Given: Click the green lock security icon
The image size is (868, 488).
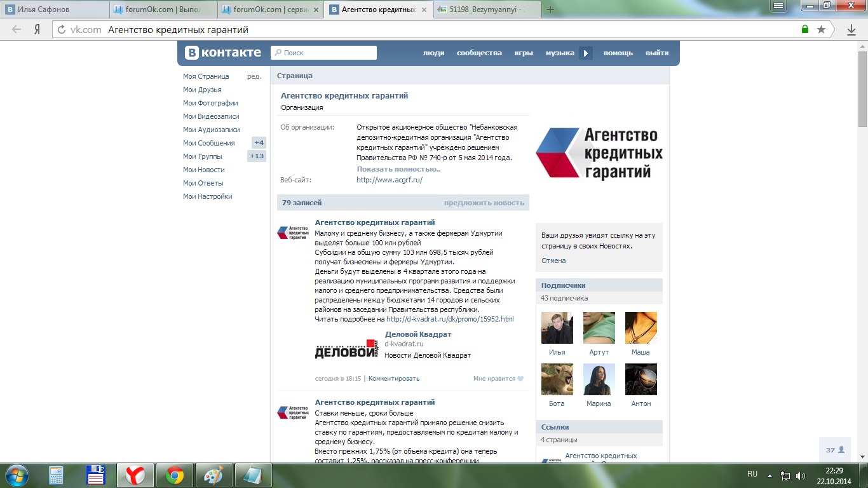Looking at the screenshot, I should click(805, 29).
